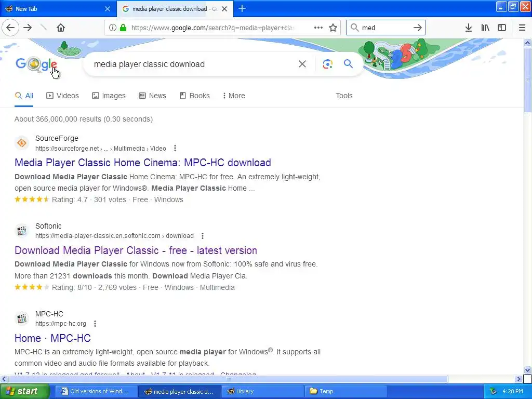532x399 pixels.
Task: Click the browser Forward arrow button
Action: coord(28,28)
